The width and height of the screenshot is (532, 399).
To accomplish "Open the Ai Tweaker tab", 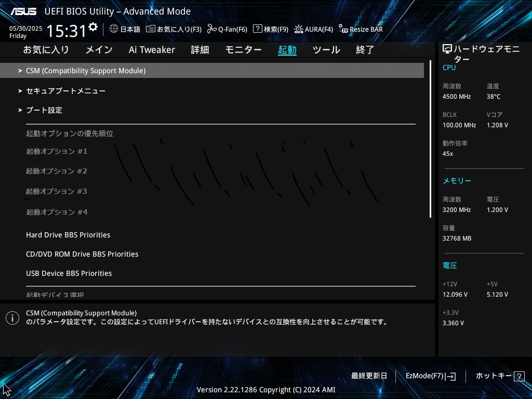I will 152,50.
